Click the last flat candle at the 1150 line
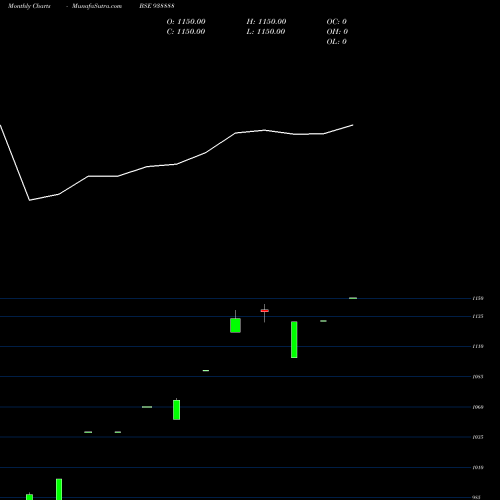Image resolution: width=500 pixels, height=500 pixels. coord(353,298)
